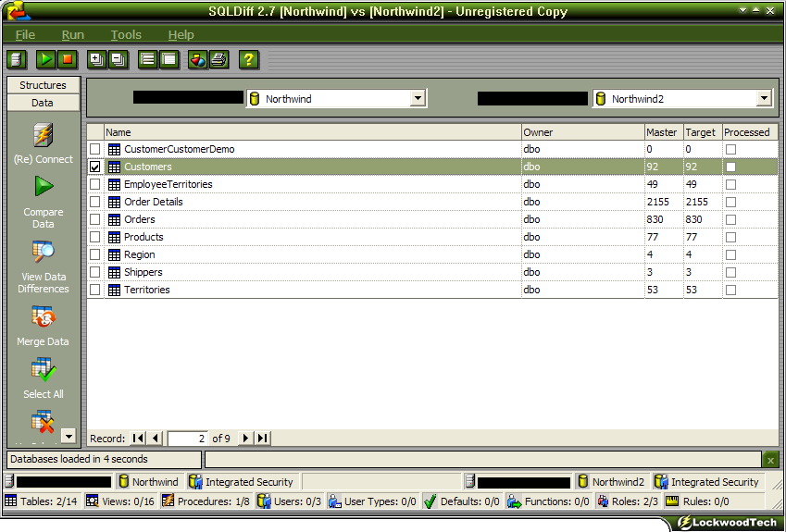Click the Select All icon with green check
The height and width of the screenshot is (532, 786).
click(44, 370)
